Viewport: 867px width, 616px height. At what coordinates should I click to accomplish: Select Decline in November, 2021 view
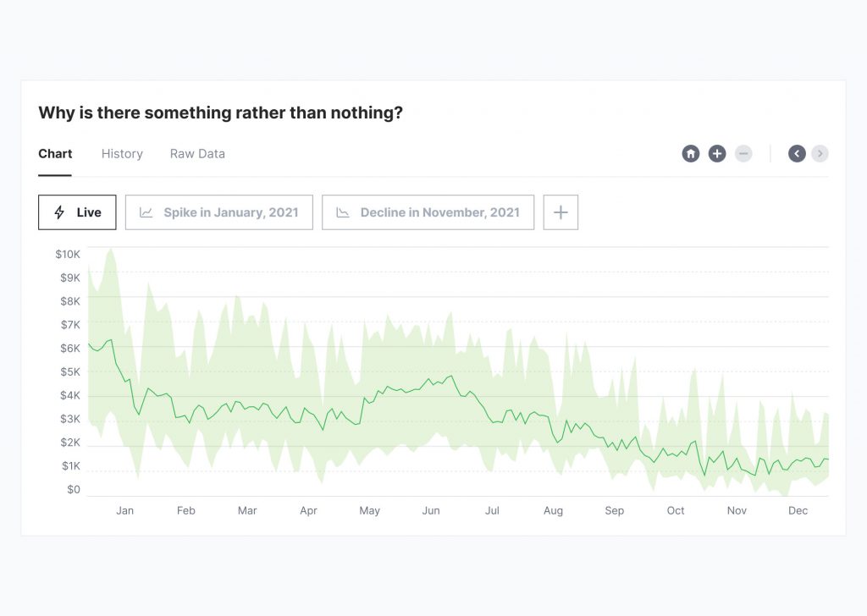tap(428, 213)
